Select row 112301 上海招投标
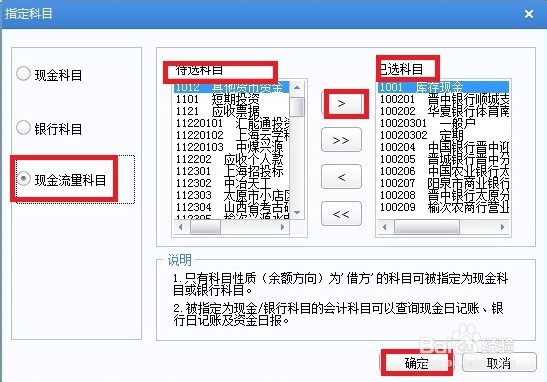Viewport: 547px width, 382px height. 231,171
